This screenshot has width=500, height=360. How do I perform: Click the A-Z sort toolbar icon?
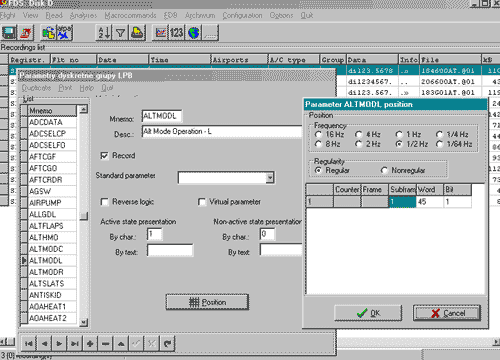pos(104,33)
